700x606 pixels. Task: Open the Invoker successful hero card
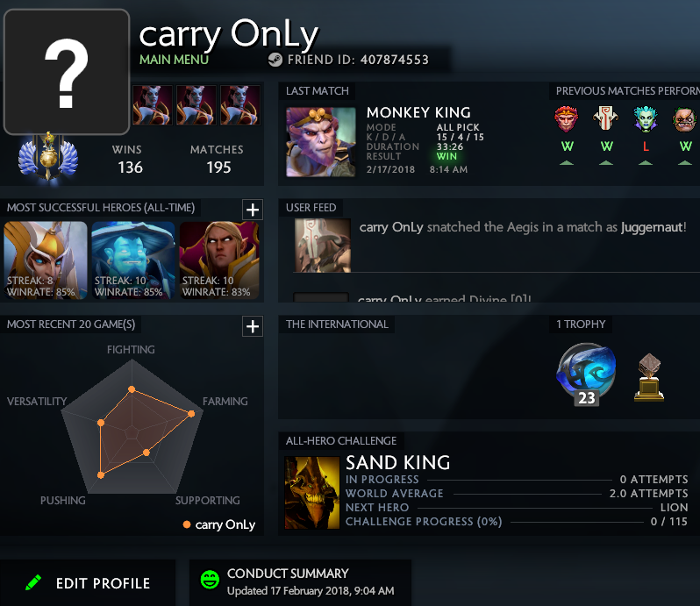(219, 260)
